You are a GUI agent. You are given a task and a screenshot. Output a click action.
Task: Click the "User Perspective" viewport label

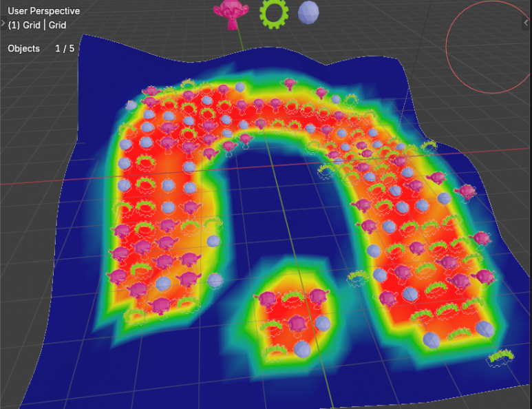(44, 11)
